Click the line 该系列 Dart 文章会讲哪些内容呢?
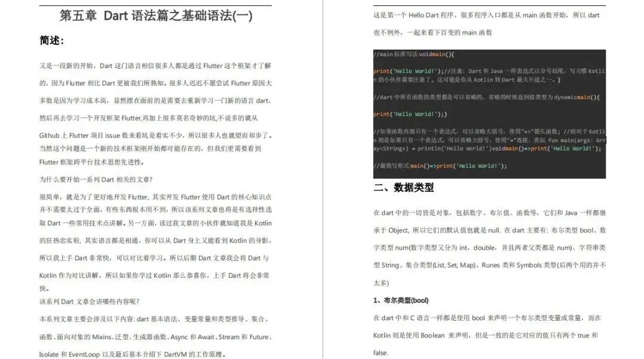This screenshot has height=359, width=644. [x=90, y=302]
